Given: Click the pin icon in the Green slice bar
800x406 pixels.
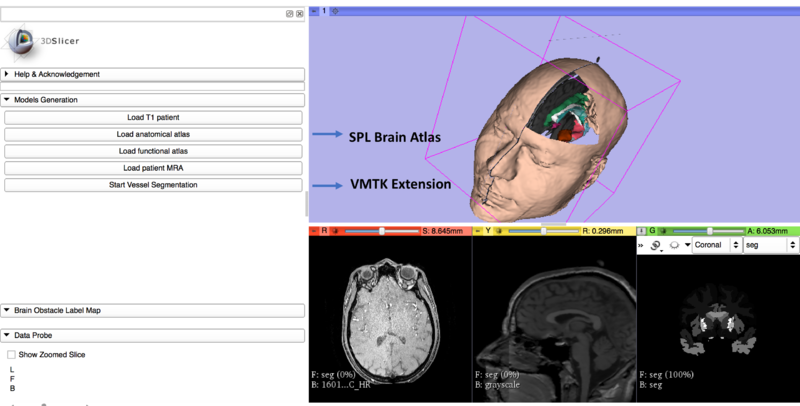Looking at the screenshot, I should coord(641,231).
